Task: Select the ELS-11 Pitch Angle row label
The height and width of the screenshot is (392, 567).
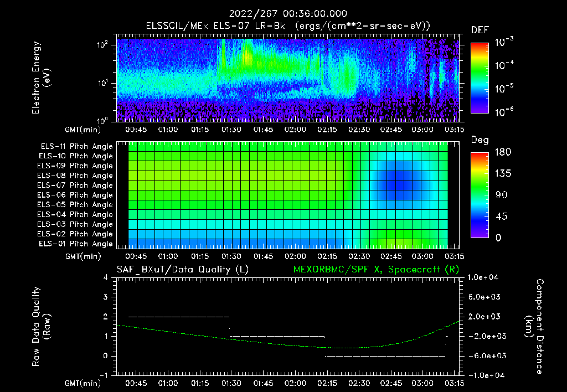Action: tap(76, 147)
